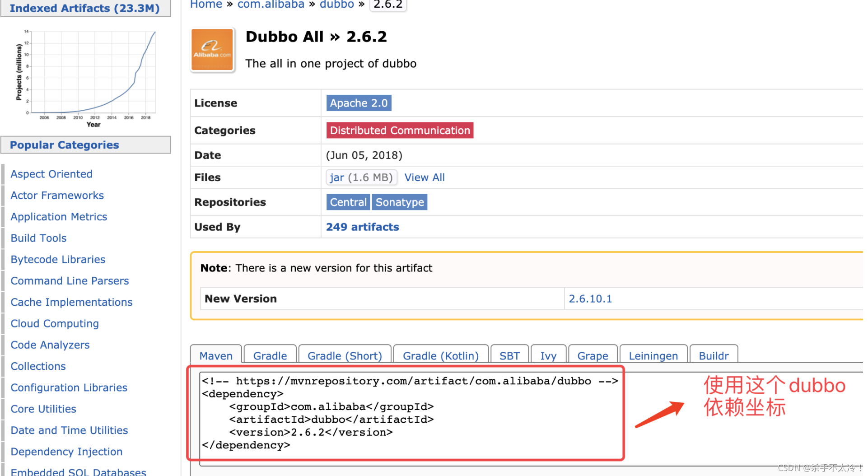This screenshot has width=868, height=476.
Task: Switch to the SBT tab
Action: click(509, 355)
